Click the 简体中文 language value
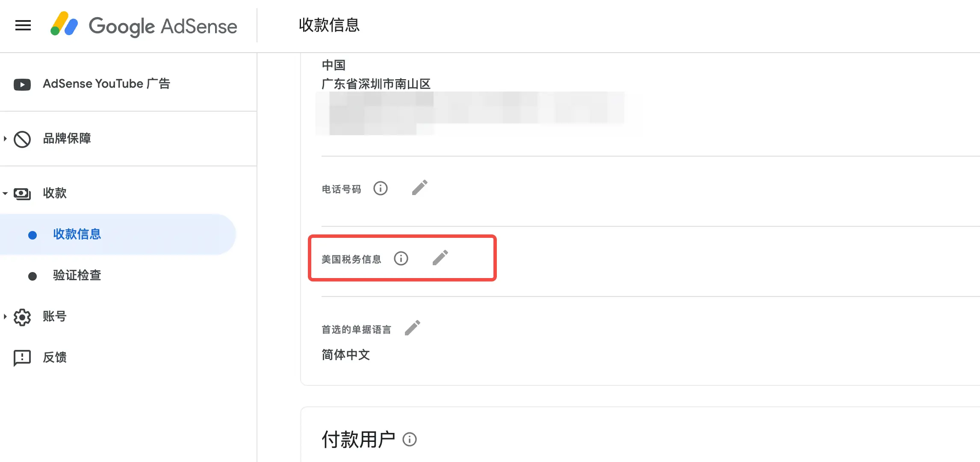The height and width of the screenshot is (462, 980). (345, 355)
